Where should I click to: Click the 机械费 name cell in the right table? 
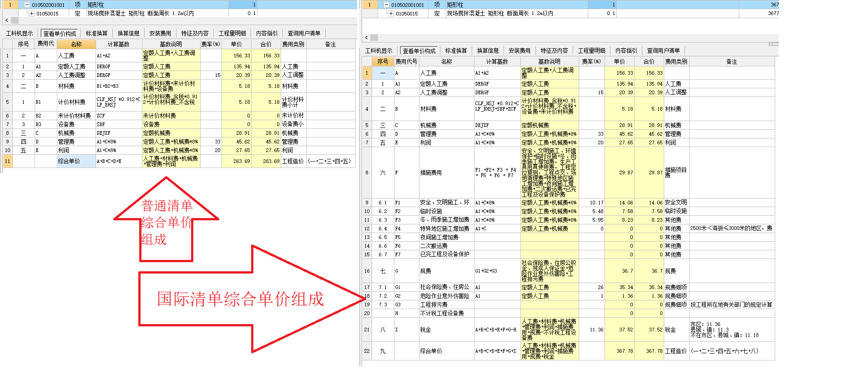point(446,125)
